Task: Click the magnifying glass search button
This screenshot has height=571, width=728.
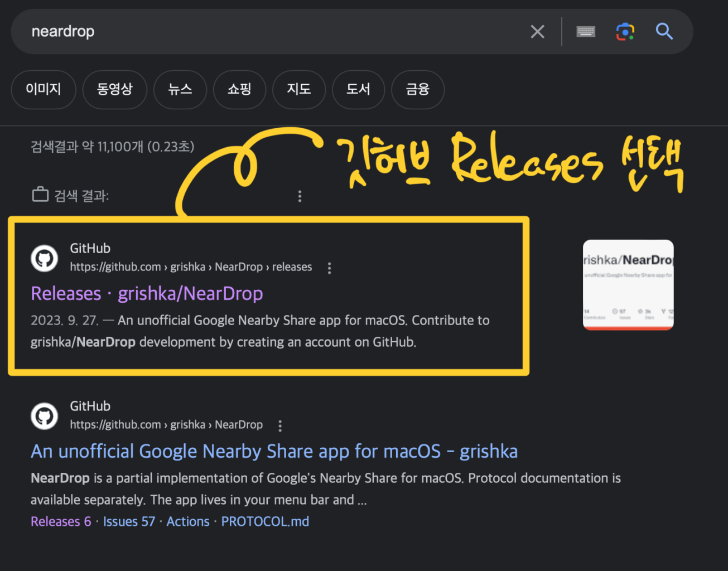Action: point(664,31)
